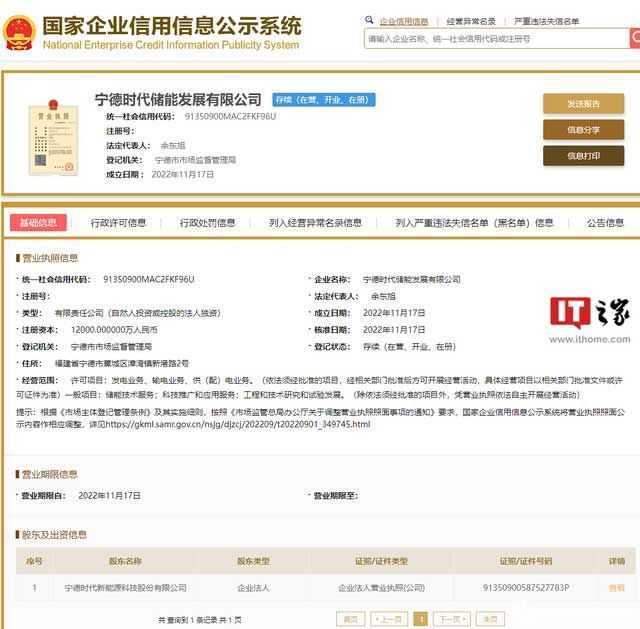Select page 1 in pagination
This screenshot has height=629, width=640.
[x=421, y=619]
